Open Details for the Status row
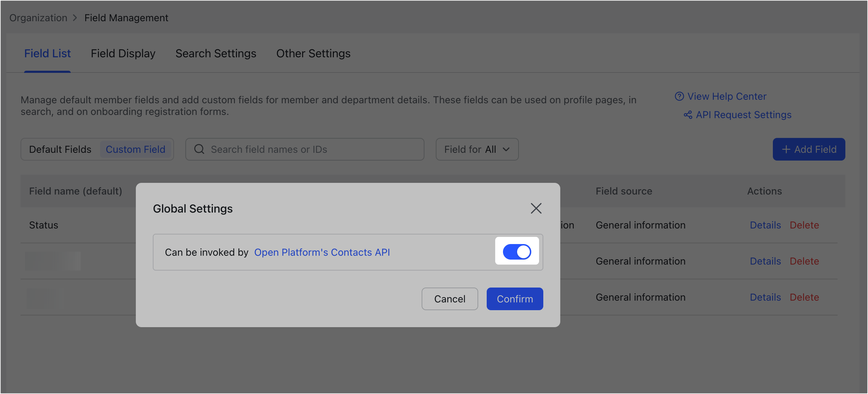868x394 pixels. [x=765, y=225]
